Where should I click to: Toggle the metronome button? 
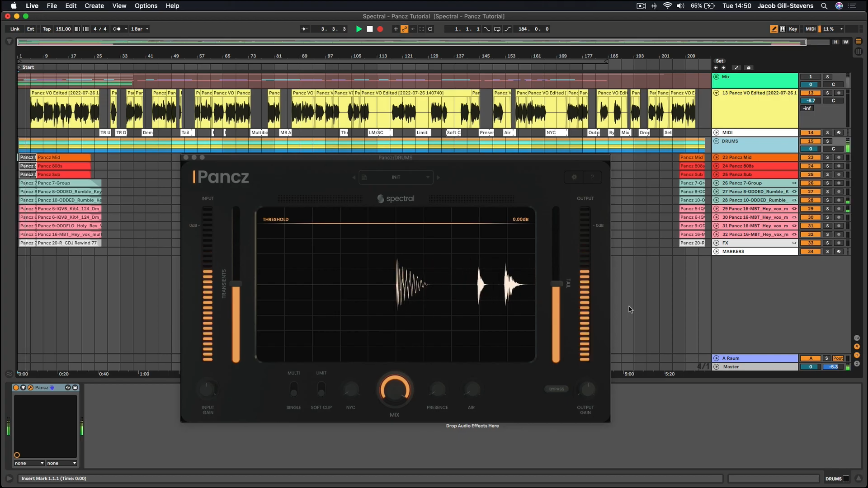click(x=116, y=29)
